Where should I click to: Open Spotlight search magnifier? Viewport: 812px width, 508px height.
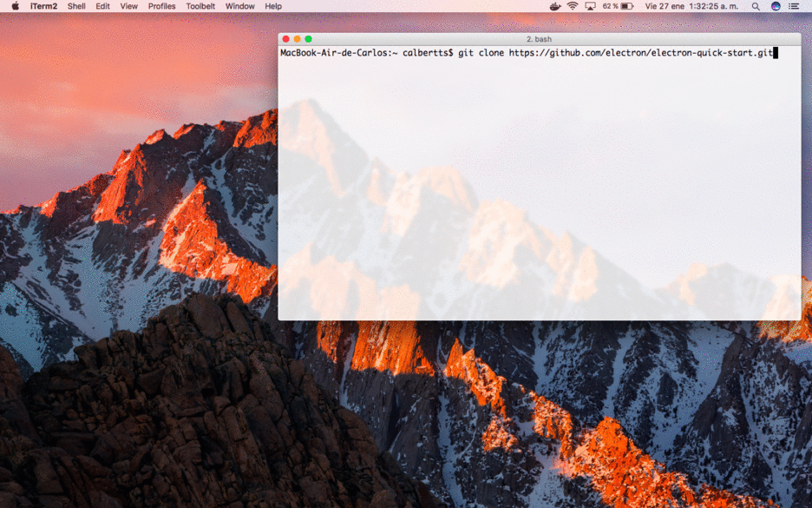(x=756, y=6)
